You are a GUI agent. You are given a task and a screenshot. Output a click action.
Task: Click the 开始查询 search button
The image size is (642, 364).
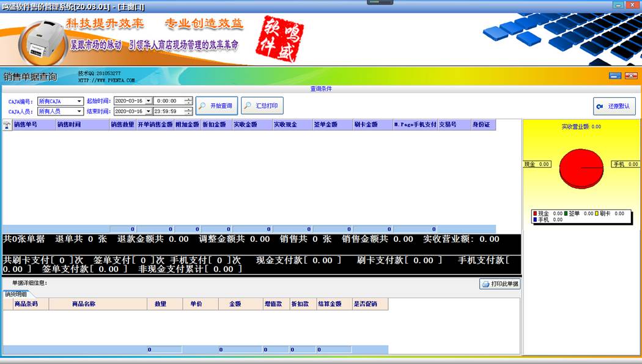click(216, 106)
